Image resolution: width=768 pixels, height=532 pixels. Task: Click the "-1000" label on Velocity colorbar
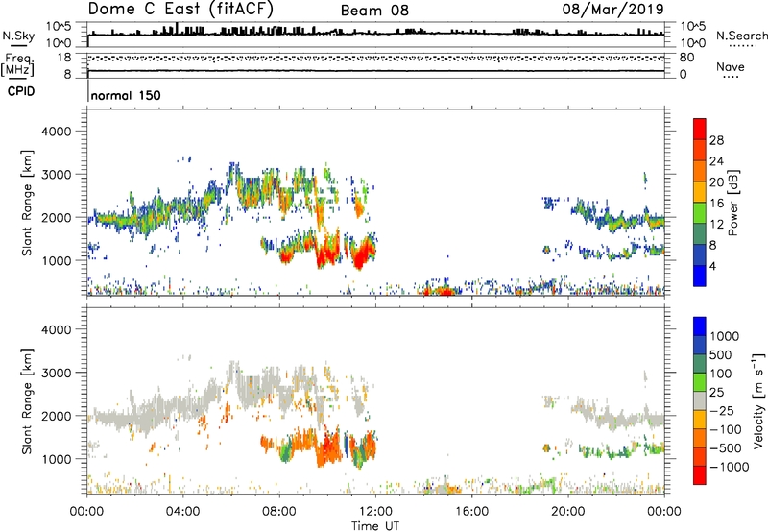(x=729, y=467)
